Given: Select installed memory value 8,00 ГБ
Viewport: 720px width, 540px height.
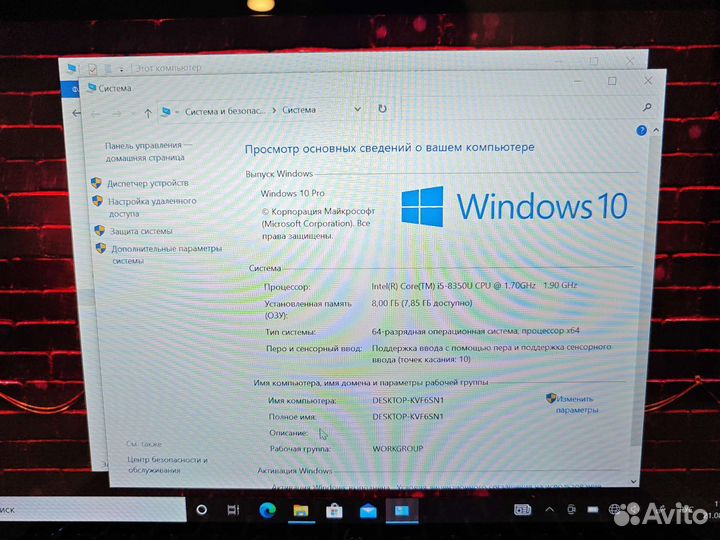Looking at the screenshot, I should coord(422,303).
